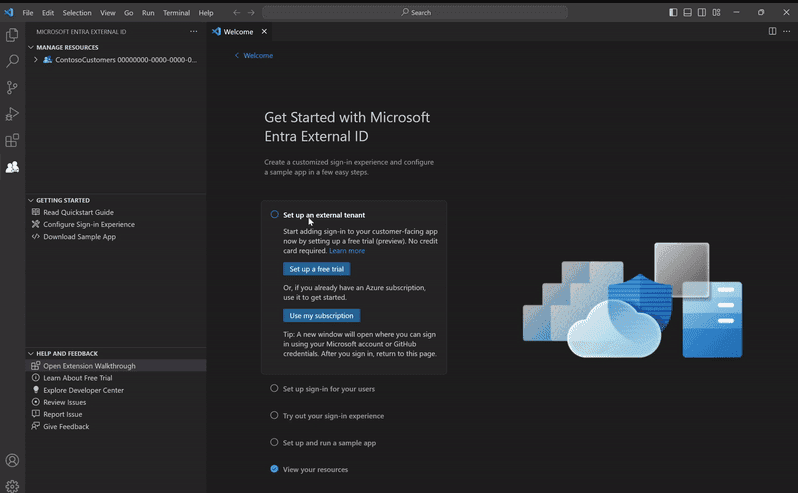Click the blue Welcome breadcrumb link

(258, 55)
